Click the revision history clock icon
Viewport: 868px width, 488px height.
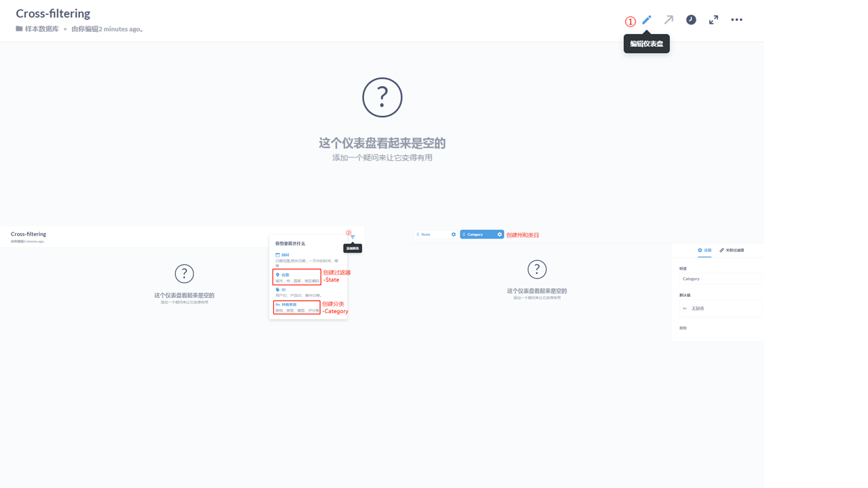click(x=691, y=20)
